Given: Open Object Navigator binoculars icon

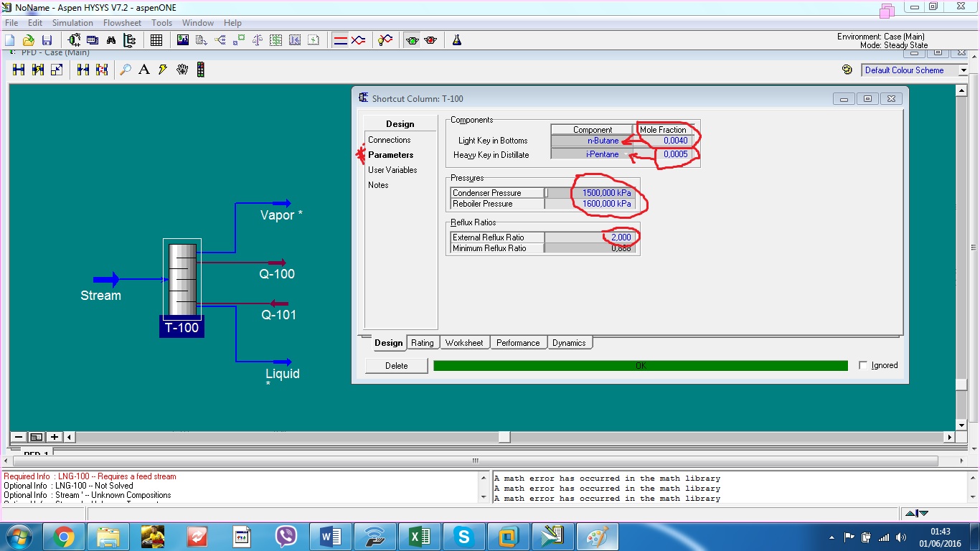Looking at the screenshot, I should 111,40.
